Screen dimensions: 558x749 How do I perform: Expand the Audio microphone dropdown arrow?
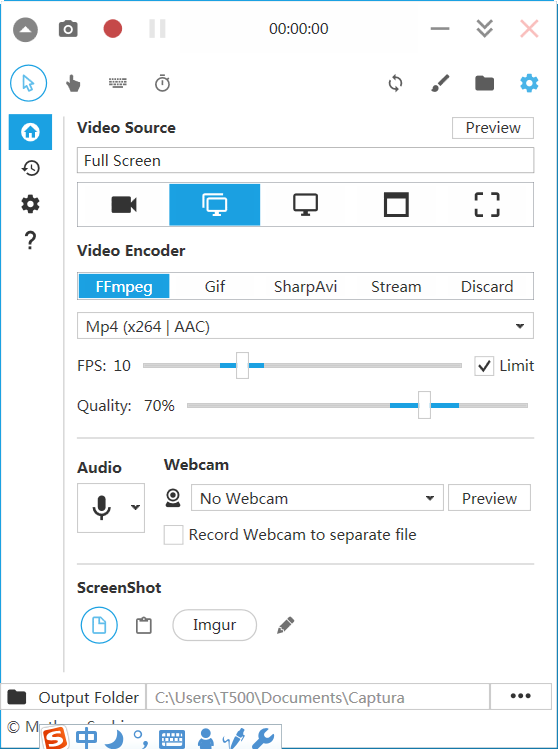pyautogui.click(x=136, y=507)
